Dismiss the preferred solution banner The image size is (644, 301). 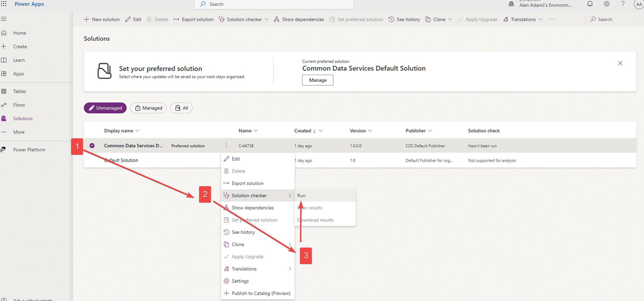[x=620, y=63]
